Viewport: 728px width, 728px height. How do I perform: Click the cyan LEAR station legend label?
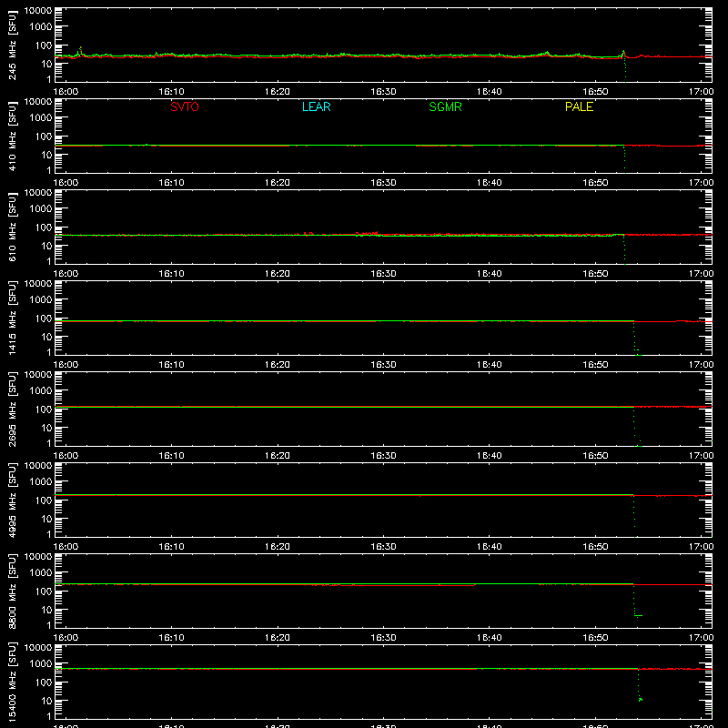tap(316, 106)
